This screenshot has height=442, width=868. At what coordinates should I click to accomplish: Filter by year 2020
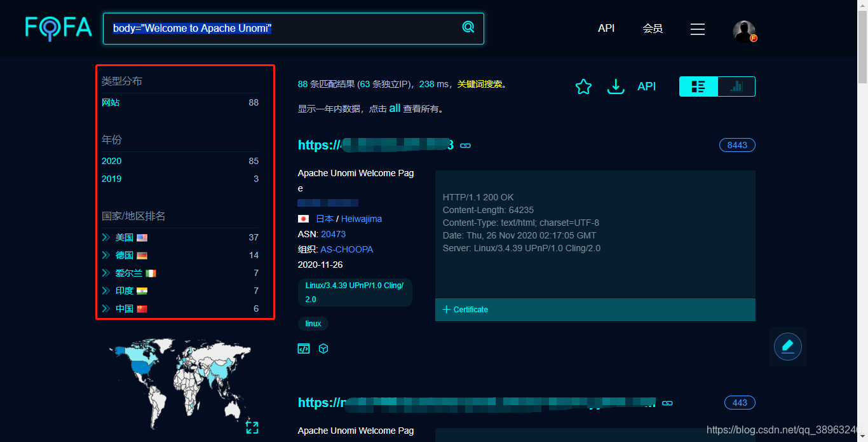coord(111,161)
